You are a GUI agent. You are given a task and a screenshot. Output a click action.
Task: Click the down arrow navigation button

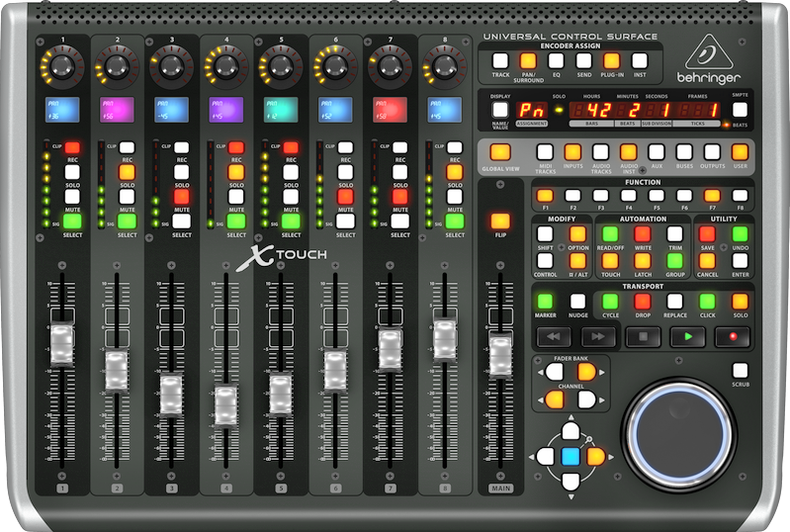(571, 482)
